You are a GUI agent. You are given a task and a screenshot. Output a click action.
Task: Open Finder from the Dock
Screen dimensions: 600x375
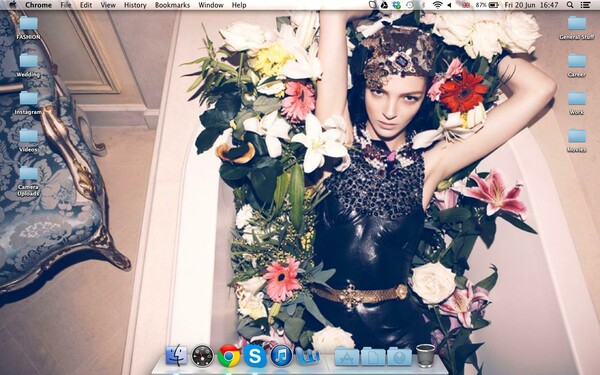coord(176,355)
